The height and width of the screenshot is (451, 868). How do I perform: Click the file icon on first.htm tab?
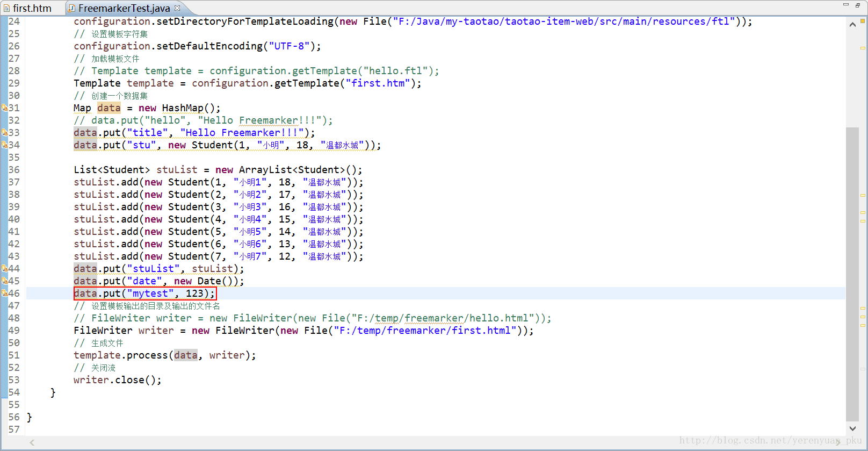pyautogui.click(x=7, y=8)
